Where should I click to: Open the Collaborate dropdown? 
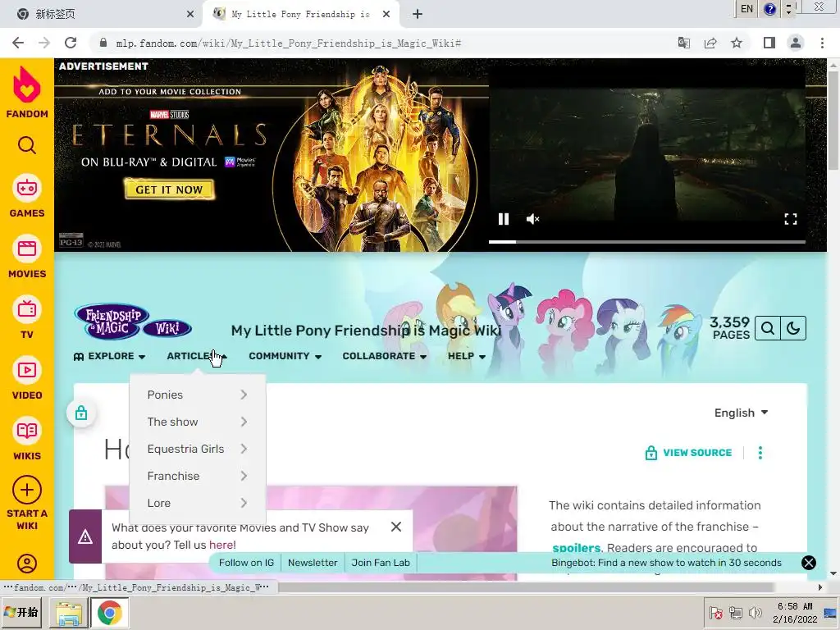385,356
